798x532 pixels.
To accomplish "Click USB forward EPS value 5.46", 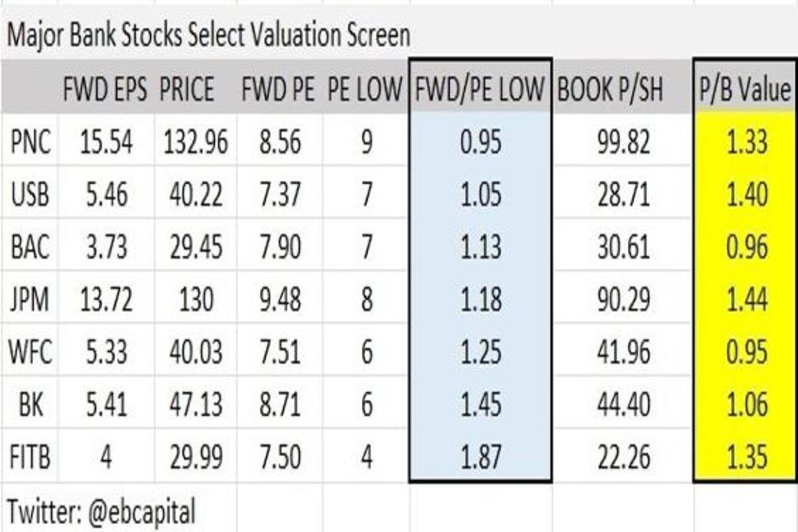I will point(105,195).
